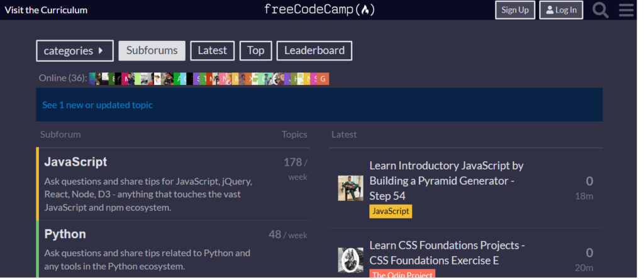Viewport: 644px width, 279px height.
Task: Expand the categories dropdown
Action: coord(75,50)
